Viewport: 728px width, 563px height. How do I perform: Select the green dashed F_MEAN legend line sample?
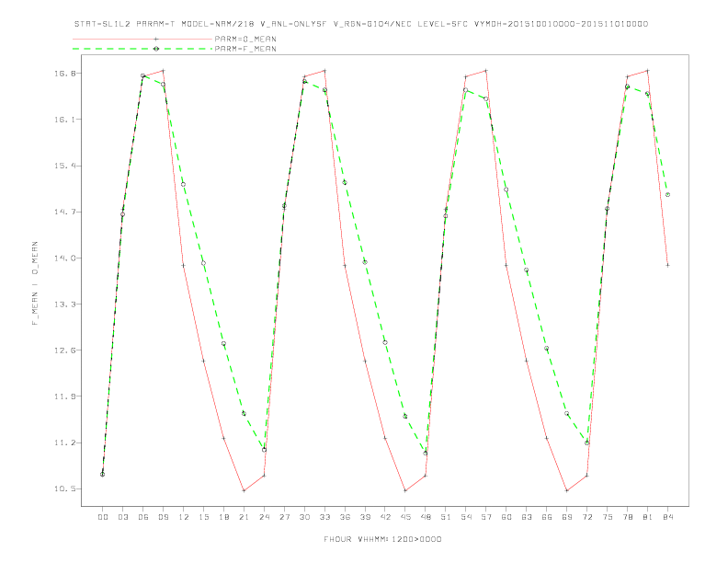pyautogui.click(x=142, y=49)
